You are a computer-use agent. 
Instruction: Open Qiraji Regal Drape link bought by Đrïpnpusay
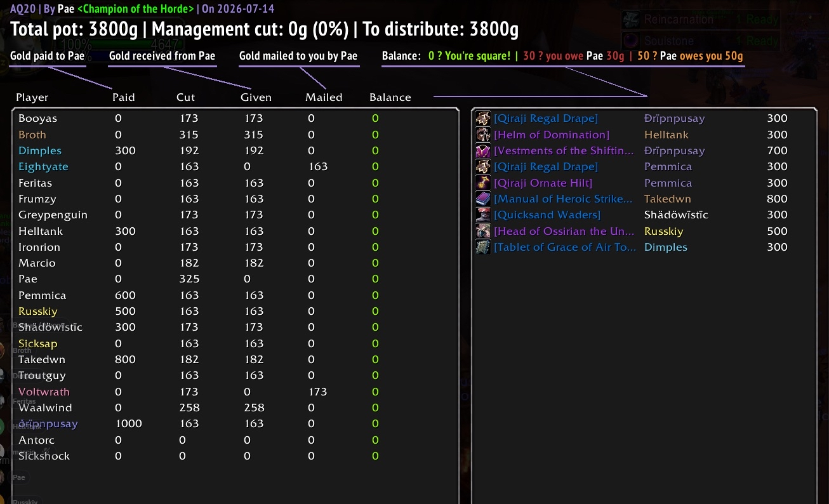(x=546, y=118)
